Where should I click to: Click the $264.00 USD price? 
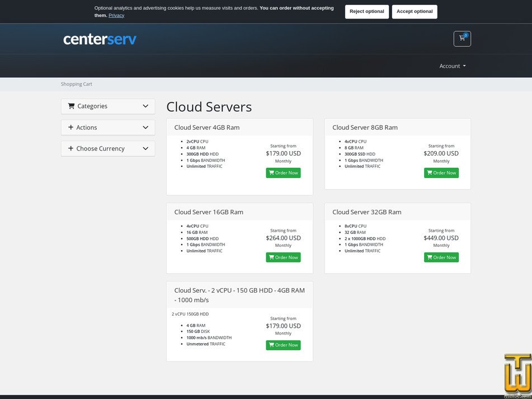click(283, 238)
